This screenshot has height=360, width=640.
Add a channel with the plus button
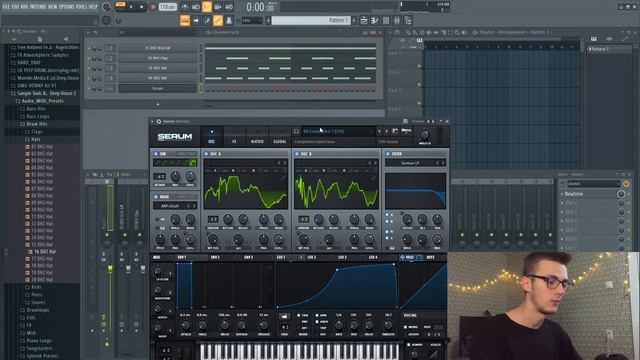tap(158, 104)
